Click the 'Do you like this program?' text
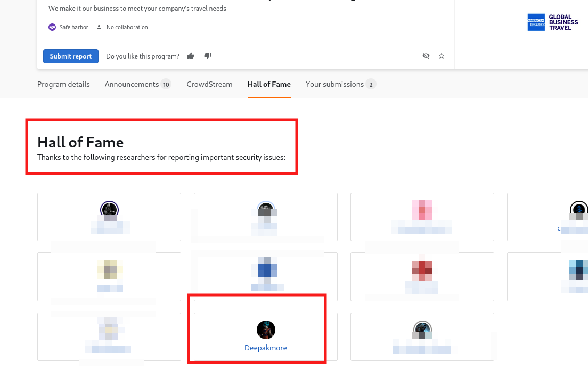The image size is (588, 378). coord(143,56)
